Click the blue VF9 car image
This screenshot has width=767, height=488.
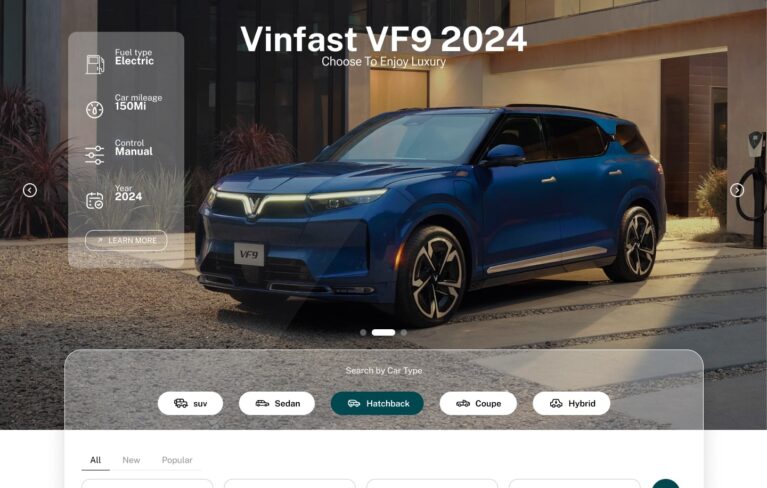point(430,215)
